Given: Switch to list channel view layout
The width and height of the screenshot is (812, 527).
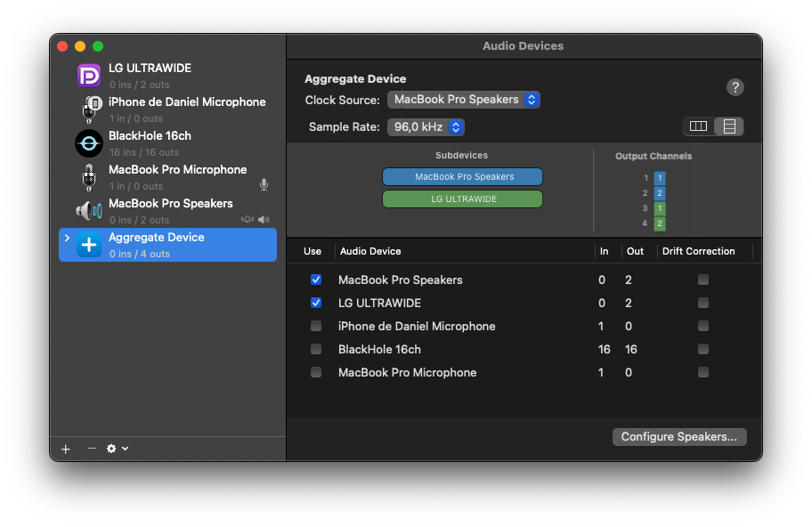Looking at the screenshot, I should (728, 126).
